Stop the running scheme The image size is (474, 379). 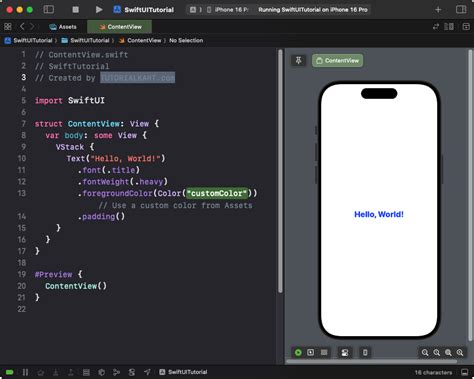click(76, 10)
